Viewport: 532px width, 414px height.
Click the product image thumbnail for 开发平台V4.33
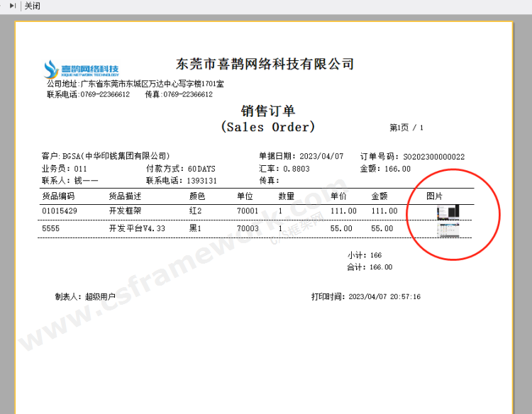click(448, 229)
